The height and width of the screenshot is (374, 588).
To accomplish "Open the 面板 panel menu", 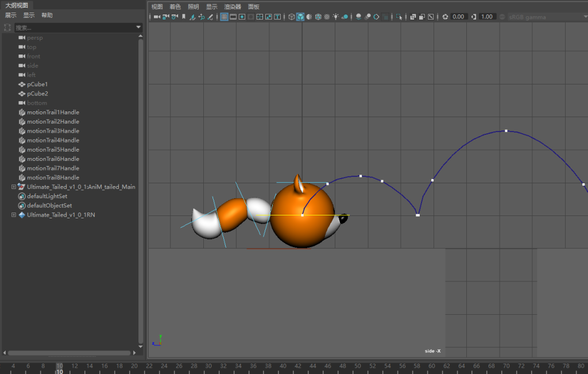I will pyautogui.click(x=253, y=7).
